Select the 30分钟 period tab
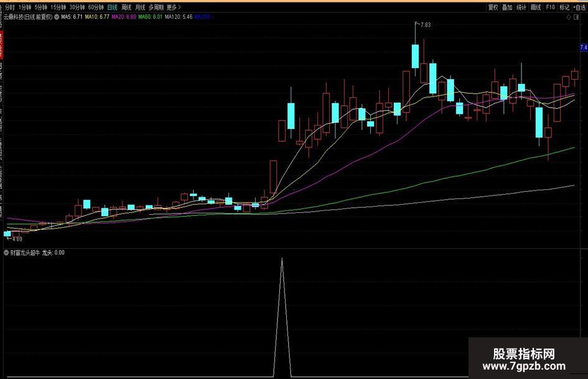588x379 pixels. (x=77, y=7)
